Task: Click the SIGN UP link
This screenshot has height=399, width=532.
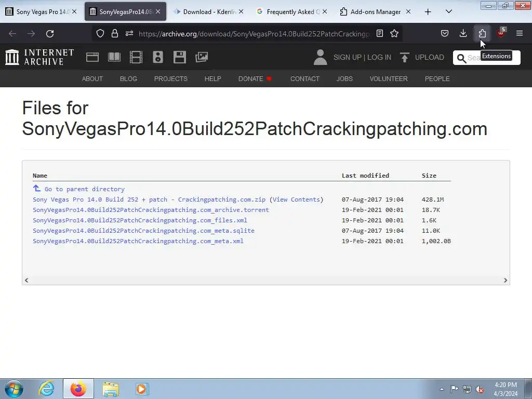Action: (347, 57)
